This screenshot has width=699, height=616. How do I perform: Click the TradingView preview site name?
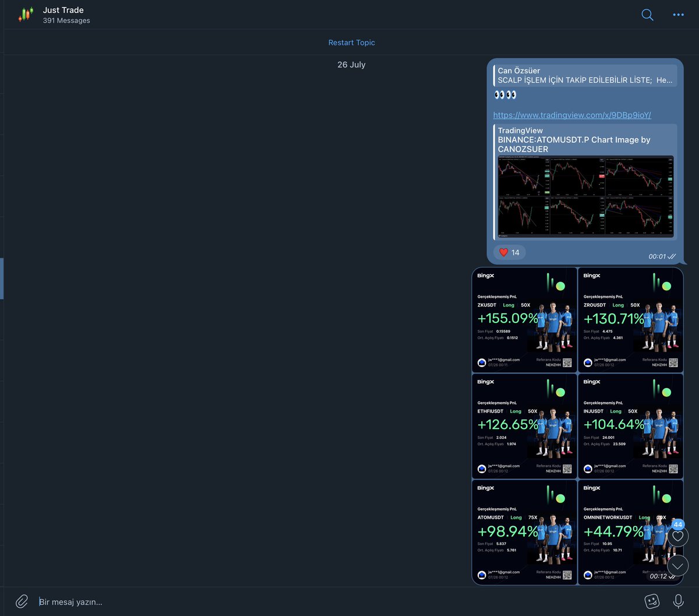pyautogui.click(x=520, y=131)
